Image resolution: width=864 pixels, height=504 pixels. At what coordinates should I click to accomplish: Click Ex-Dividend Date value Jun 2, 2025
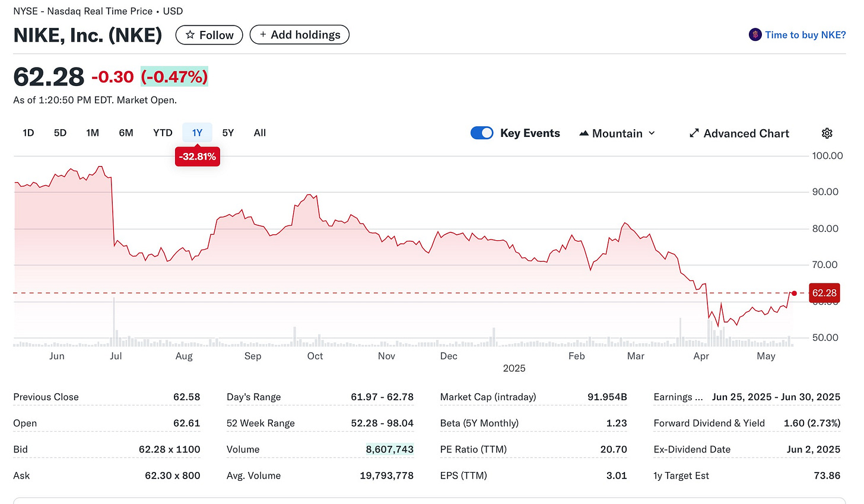pos(814,449)
